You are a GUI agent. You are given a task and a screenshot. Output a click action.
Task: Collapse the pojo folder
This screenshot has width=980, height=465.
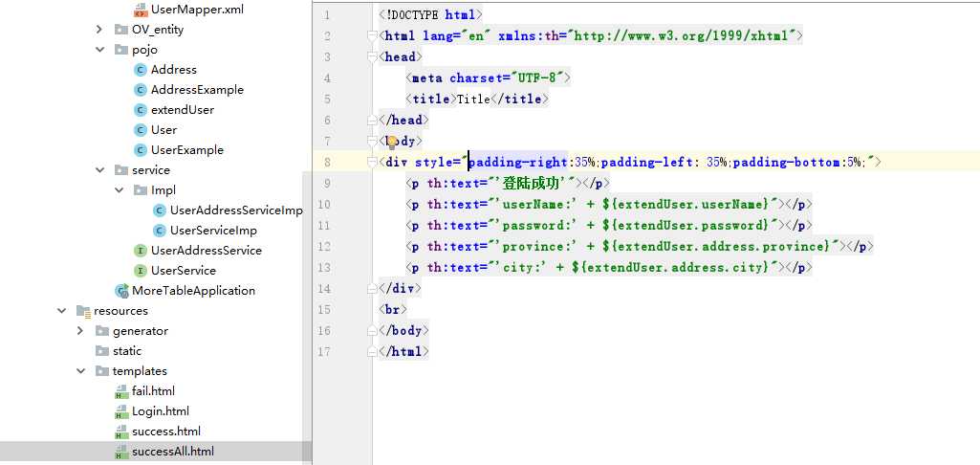(x=99, y=50)
